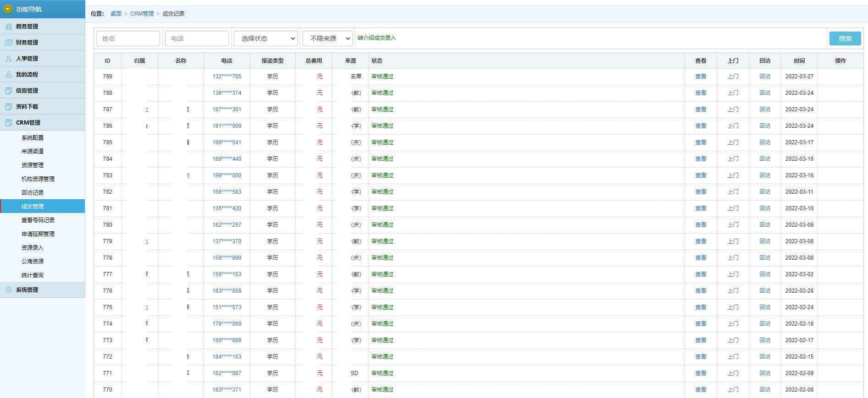This screenshot has width=868, height=398.
Task: Click the 转介绍成交录入 link
Action: click(x=376, y=38)
